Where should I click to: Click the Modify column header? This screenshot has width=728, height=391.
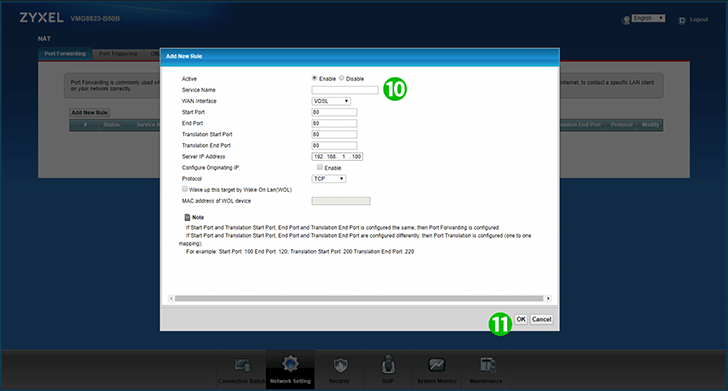[x=650, y=125]
